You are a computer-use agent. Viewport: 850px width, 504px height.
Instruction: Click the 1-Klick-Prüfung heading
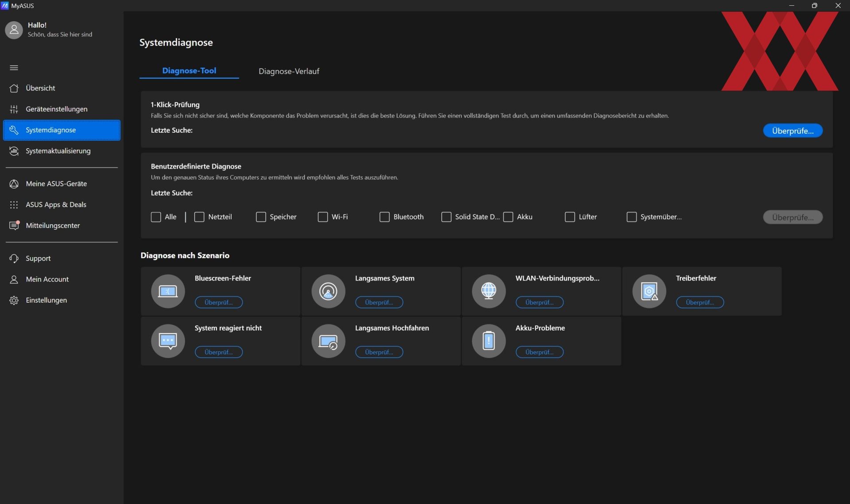[x=175, y=105]
